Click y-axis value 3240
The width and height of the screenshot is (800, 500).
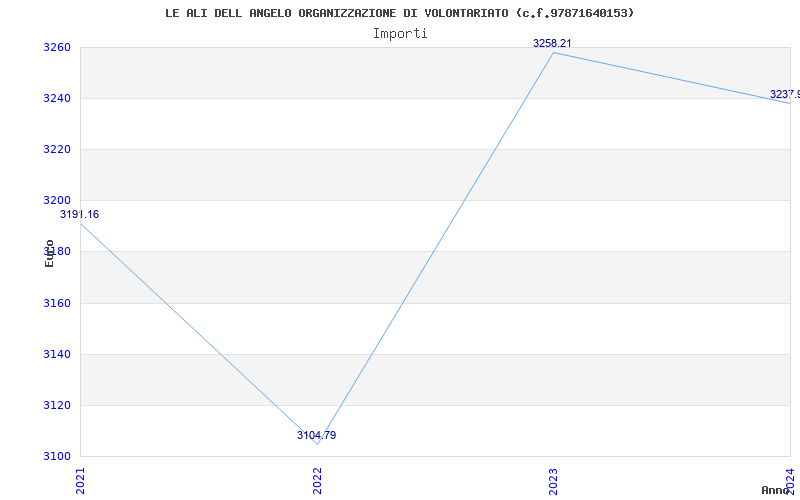tap(56, 98)
